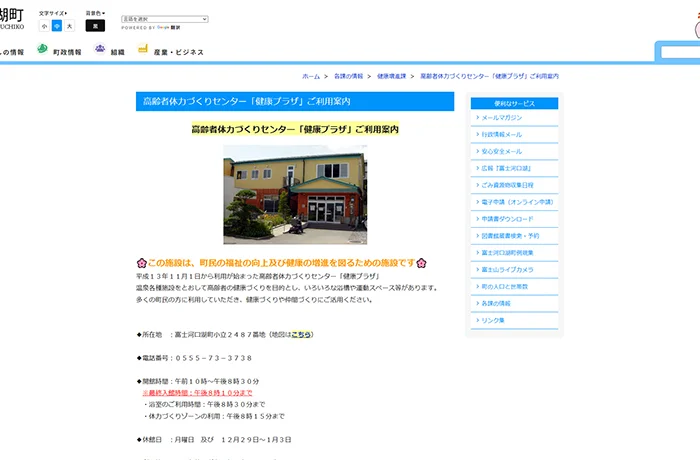Open 富士山ライブカメラ in the sidebar

[507, 270]
